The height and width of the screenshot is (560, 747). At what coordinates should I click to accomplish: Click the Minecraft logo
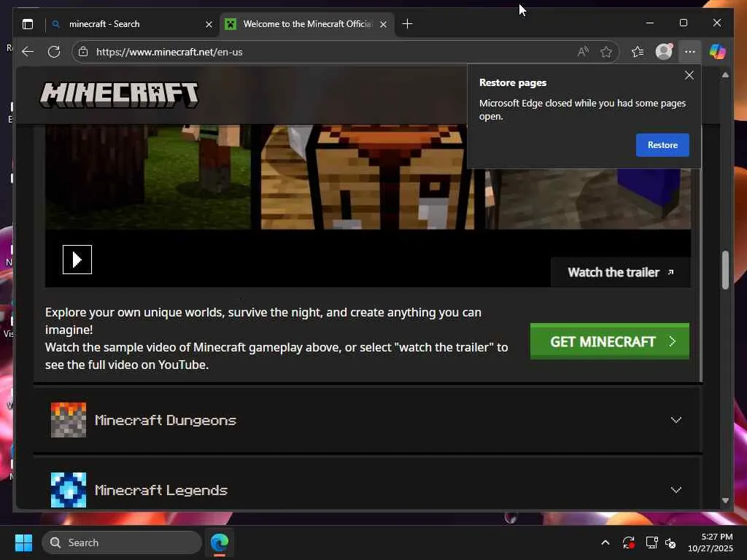119,96
